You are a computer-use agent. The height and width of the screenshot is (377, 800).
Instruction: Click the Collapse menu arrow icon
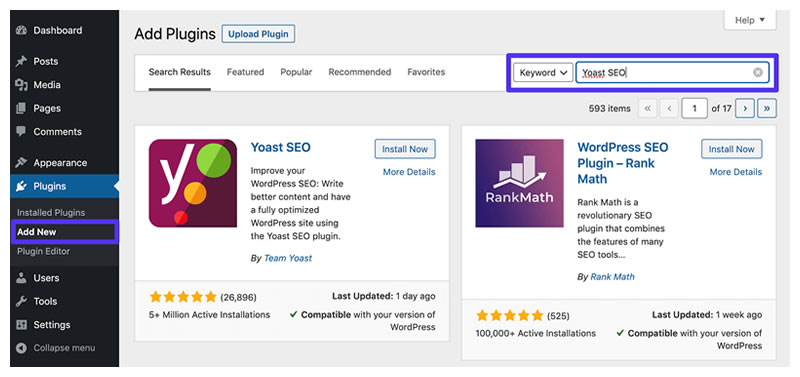tap(21, 348)
